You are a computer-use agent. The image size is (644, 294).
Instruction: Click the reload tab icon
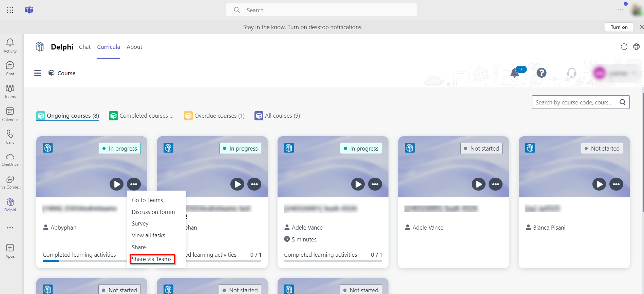tap(624, 47)
